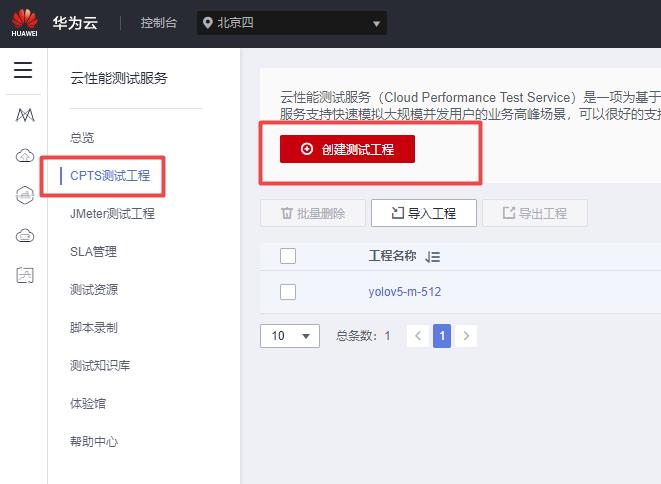Open 帮助中心 menu item
The image size is (661, 484).
click(x=94, y=441)
